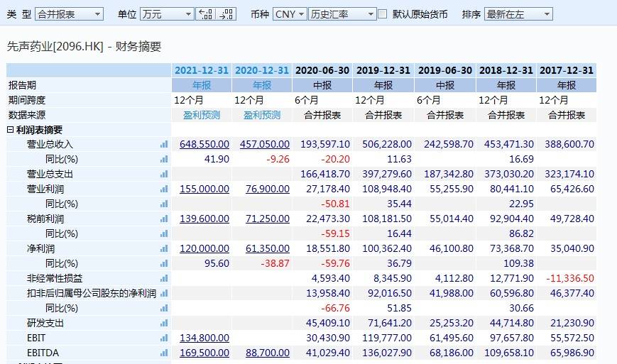The height and width of the screenshot is (364, 617).
Task: Open chart icon for EBIT row
Action: tap(164, 338)
